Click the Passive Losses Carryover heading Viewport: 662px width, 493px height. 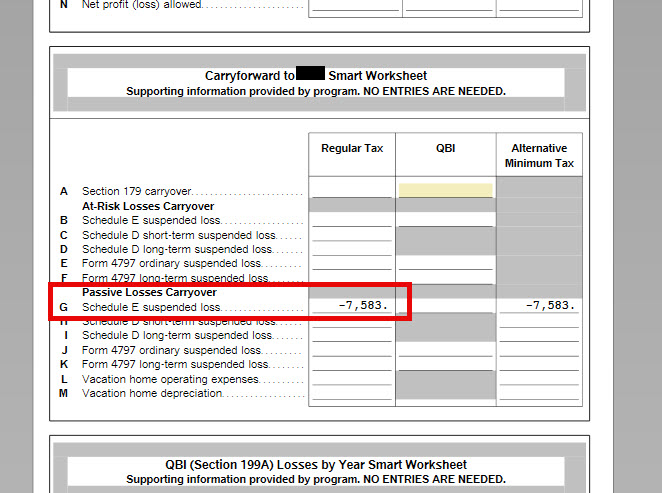149,292
